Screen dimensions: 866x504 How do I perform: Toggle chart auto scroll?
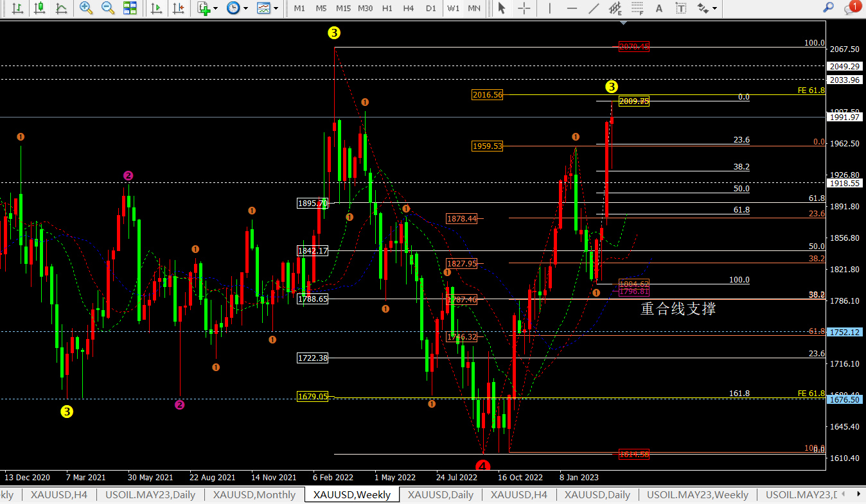tap(156, 8)
